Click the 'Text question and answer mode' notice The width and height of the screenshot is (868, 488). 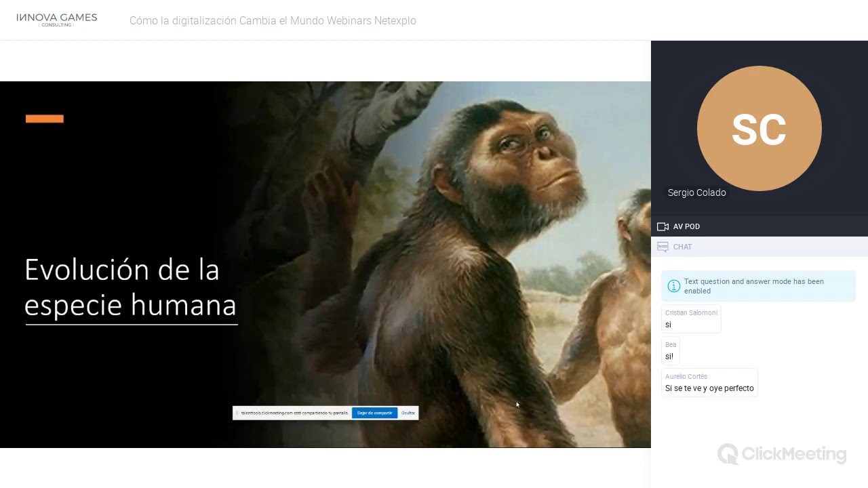(758, 286)
